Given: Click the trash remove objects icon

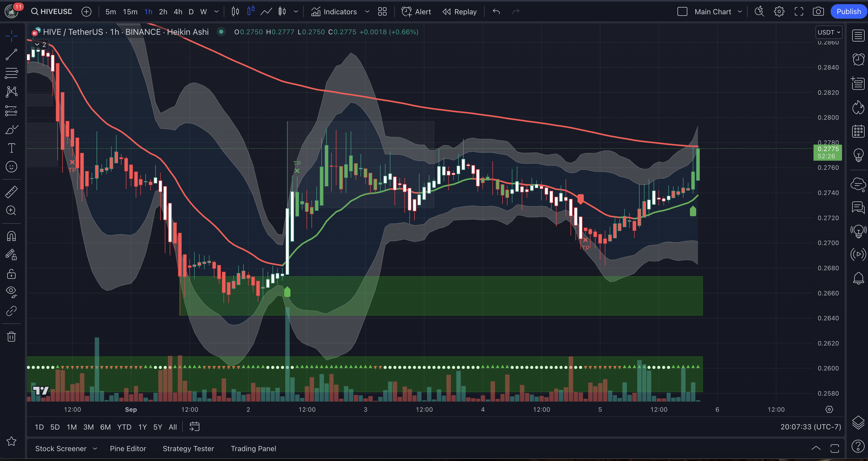Looking at the screenshot, I should click(11, 336).
